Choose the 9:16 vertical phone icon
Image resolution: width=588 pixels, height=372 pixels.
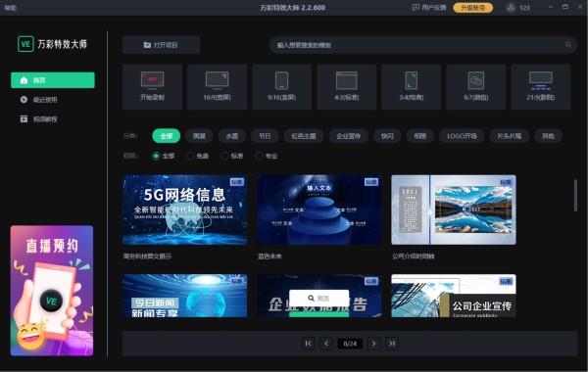pos(281,80)
